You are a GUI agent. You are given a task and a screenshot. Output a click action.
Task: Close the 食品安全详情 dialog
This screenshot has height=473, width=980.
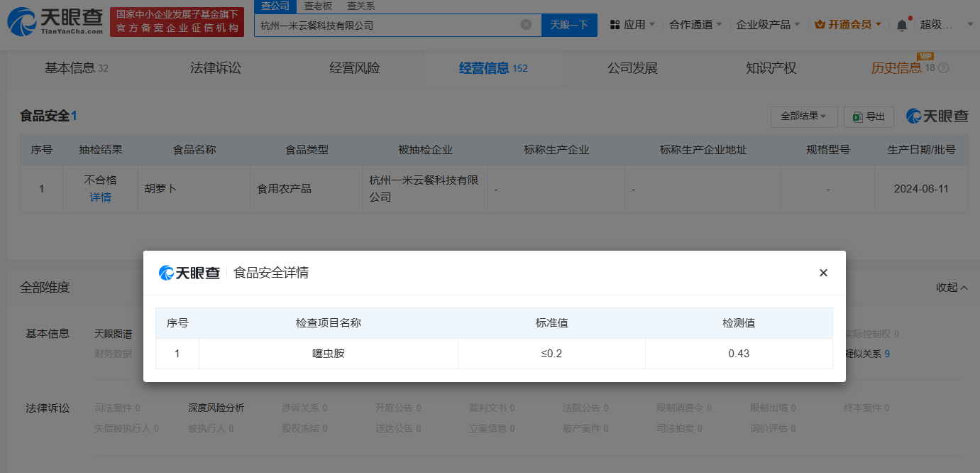point(823,273)
